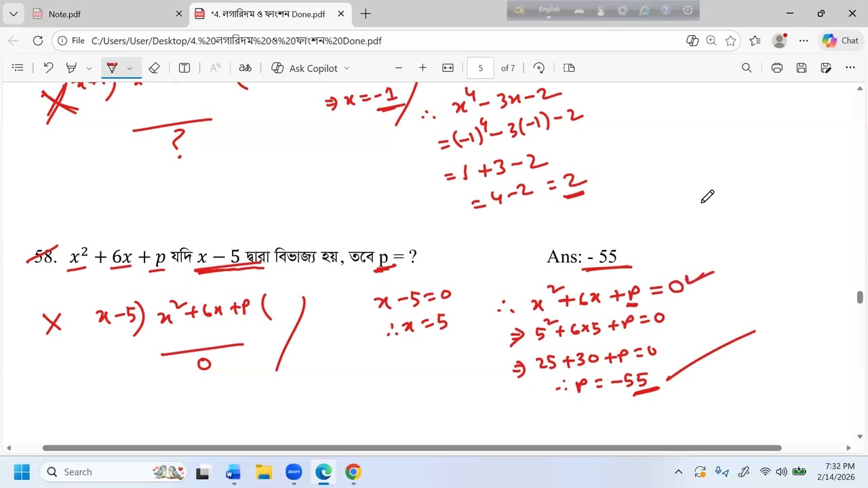Show hidden system tray icons
The image size is (868, 488).
point(679,472)
